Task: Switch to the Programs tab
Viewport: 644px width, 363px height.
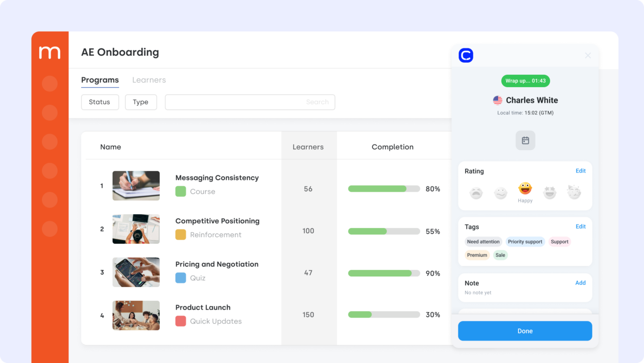Action: click(x=100, y=80)
